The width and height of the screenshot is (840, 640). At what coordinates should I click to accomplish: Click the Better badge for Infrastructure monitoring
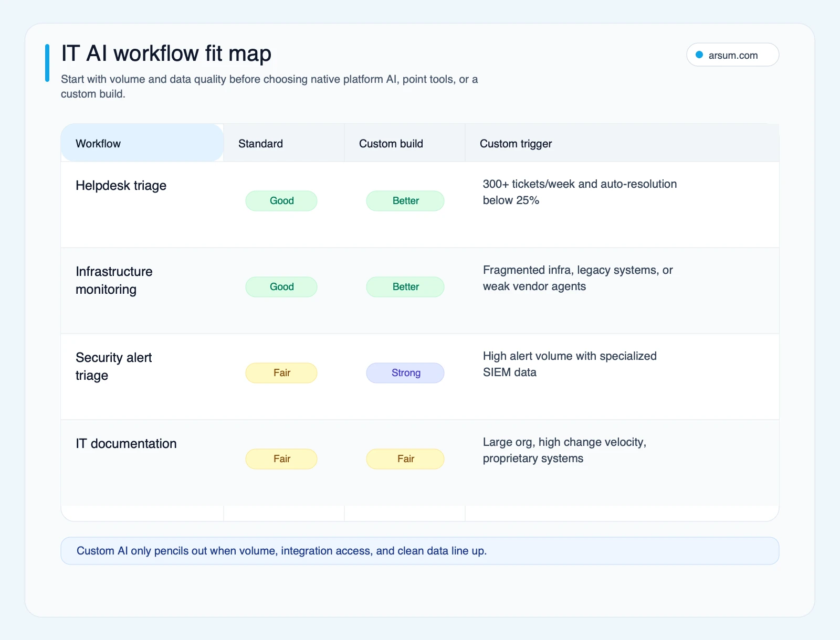tap(405, 287)
